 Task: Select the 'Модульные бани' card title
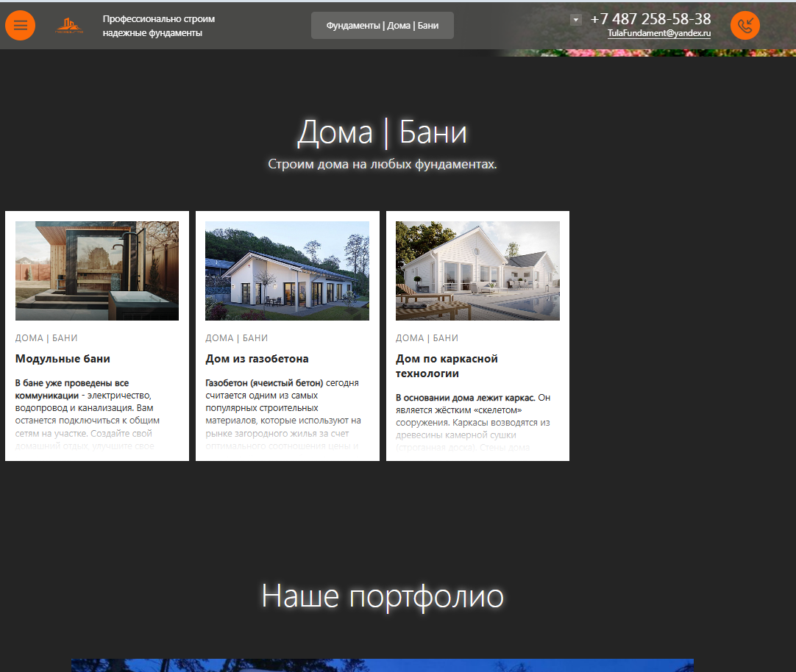click(x=63, y=359)
